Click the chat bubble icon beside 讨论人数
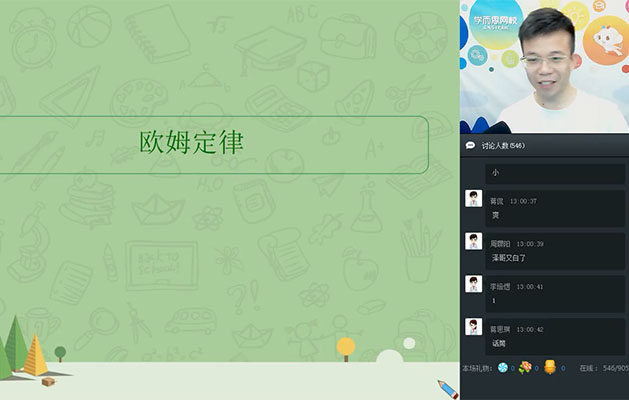The width and height of the screenshot is (629, 400). [x=470, y=145]
